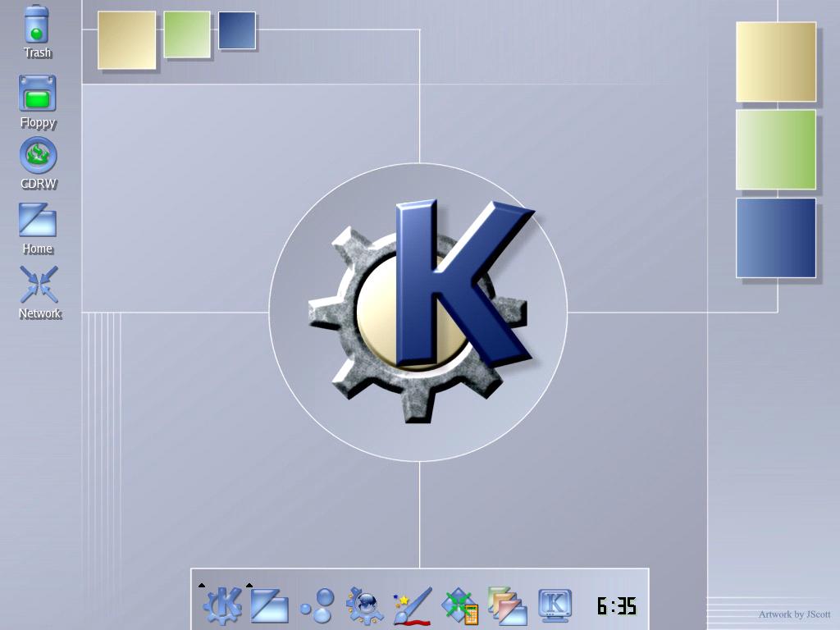
Task: Click the 6:35 panel clock
Action: click(617, 606)
